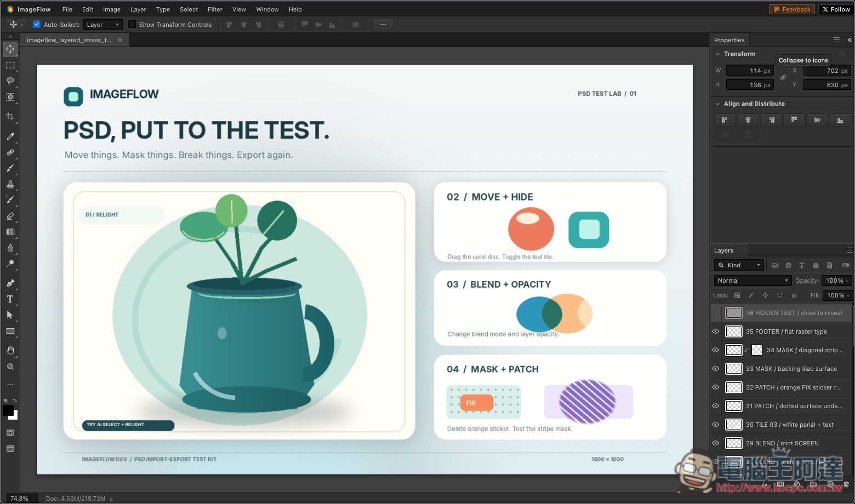Toggle the layer filter on/off switch
The width and height of the screenshot is (855, 504).
click(846, 265)
